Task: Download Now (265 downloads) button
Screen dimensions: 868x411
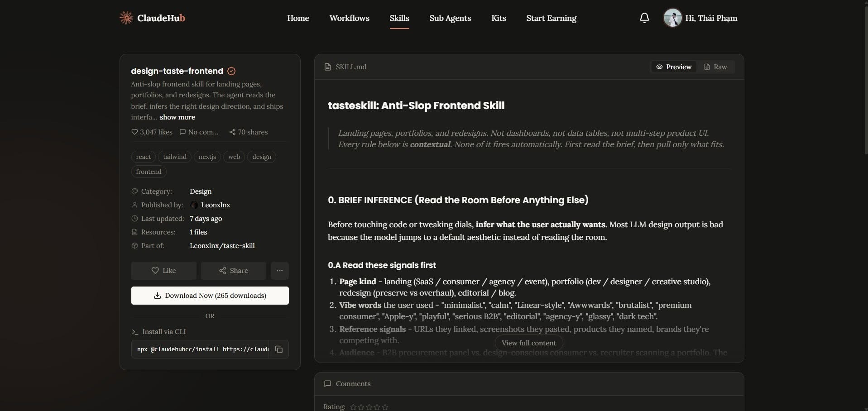Action: (210, 296)
